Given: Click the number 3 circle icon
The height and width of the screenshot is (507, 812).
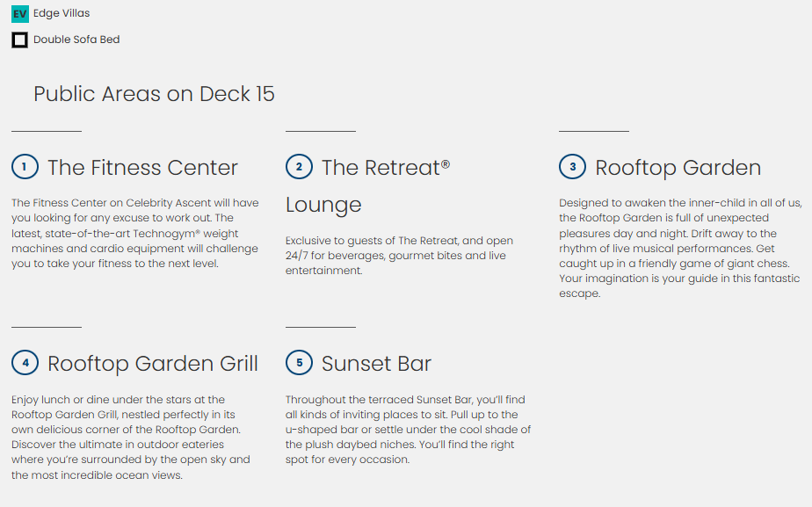Looking at the screenshot, I should [x=573, y=167].
